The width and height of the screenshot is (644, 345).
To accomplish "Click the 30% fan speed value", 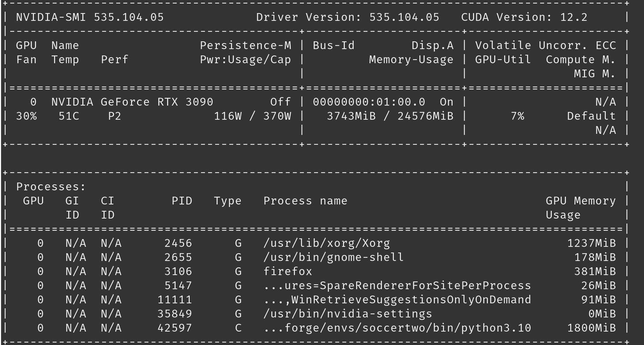I will (26, 116).
